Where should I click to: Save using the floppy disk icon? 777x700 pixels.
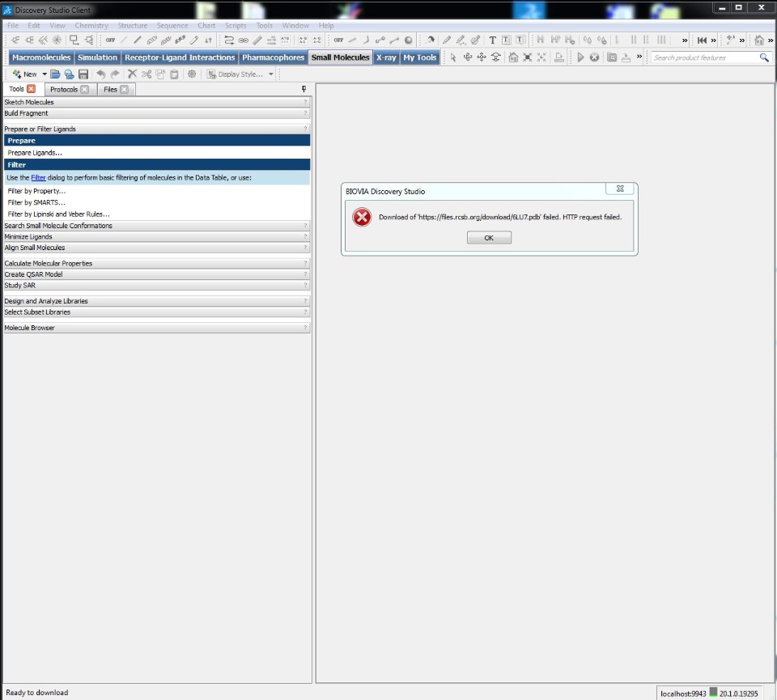[x=83, y=74]
